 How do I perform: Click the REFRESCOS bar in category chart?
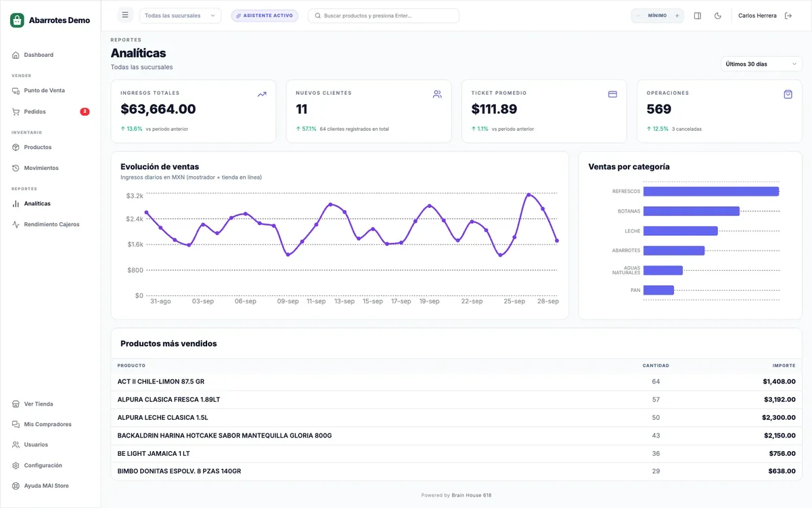(711, 191)
